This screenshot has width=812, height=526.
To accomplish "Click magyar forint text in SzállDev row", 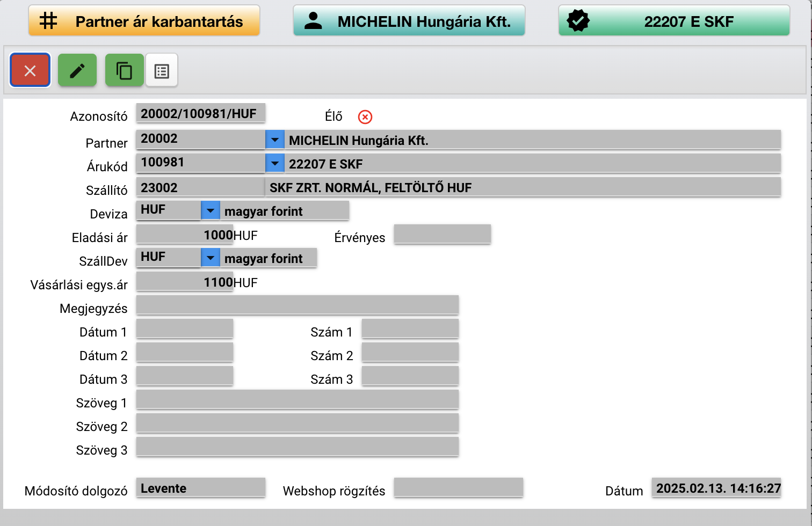I will point(264,259).
